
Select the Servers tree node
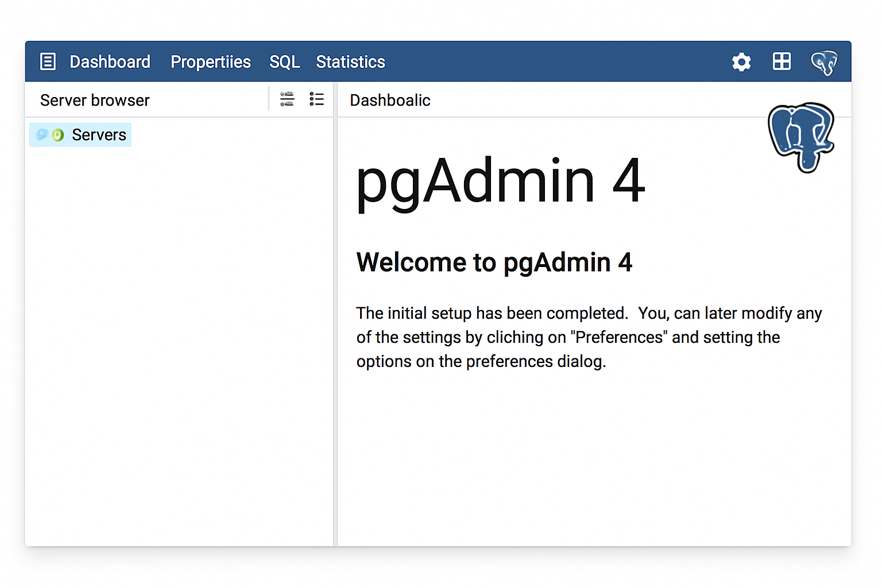pyautogui.click(x=80, y=135)
